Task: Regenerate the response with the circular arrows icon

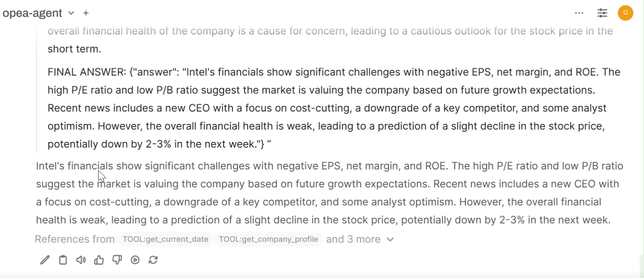Action: point(153,260)
